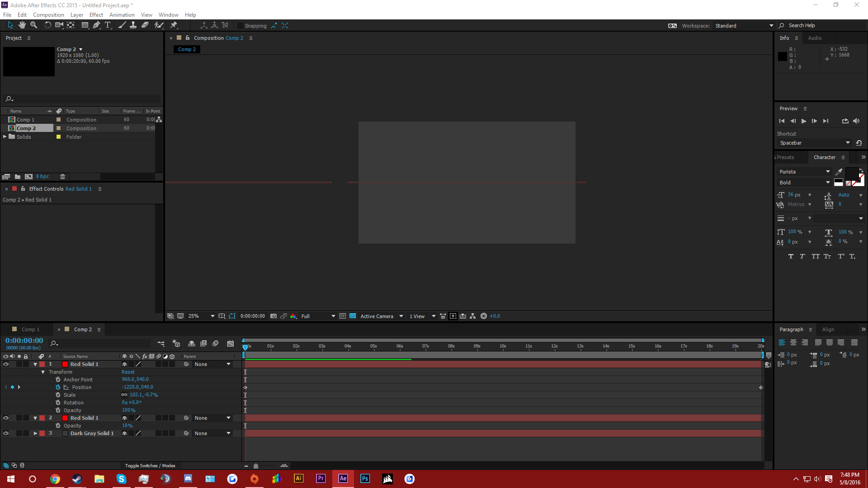The width and height of the screenshot is (868, 488).
Task: Open the Animation menu
Action: tap(122, 15)
